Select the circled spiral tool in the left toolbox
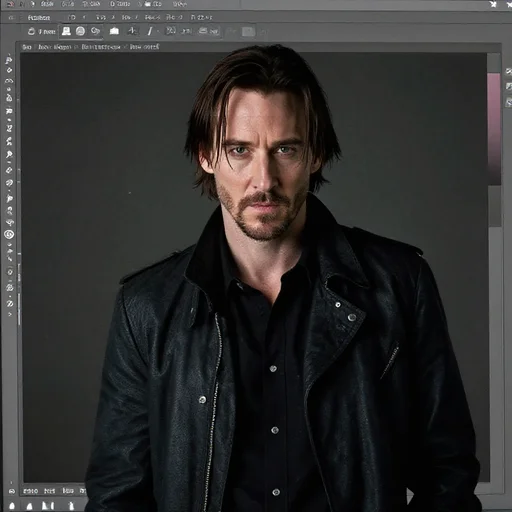 [x=9, y=234]
